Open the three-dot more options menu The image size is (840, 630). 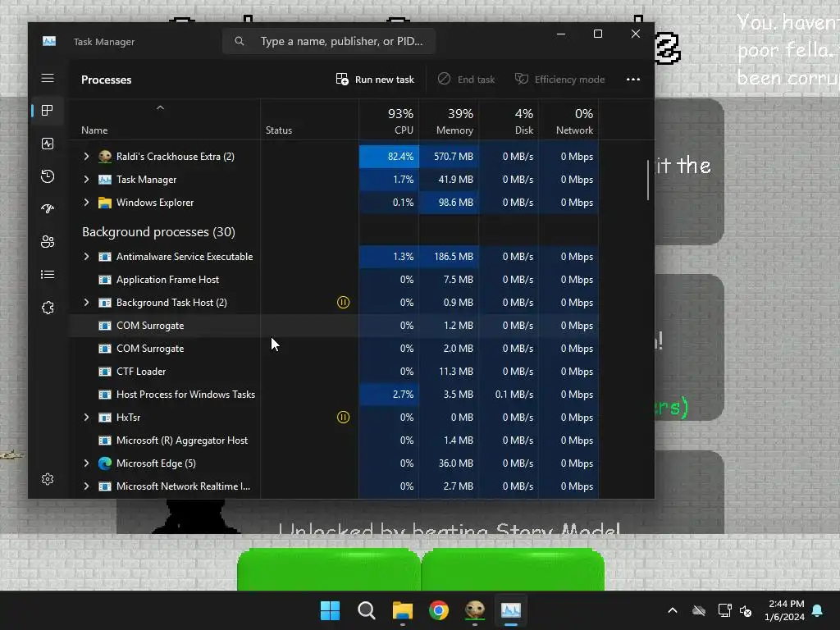click(x=633, y=80)
